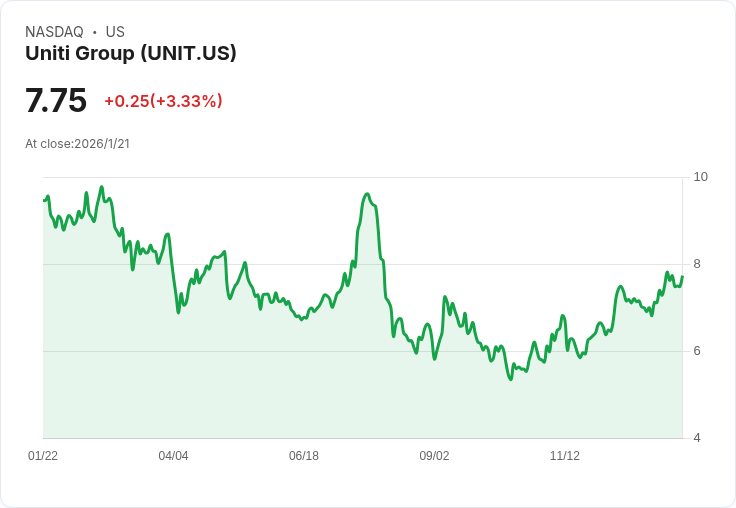The width and height of the screenshot is (736, 508).
Task: Click the lowest chart trough in mid-October
Action: click(511, 379)
